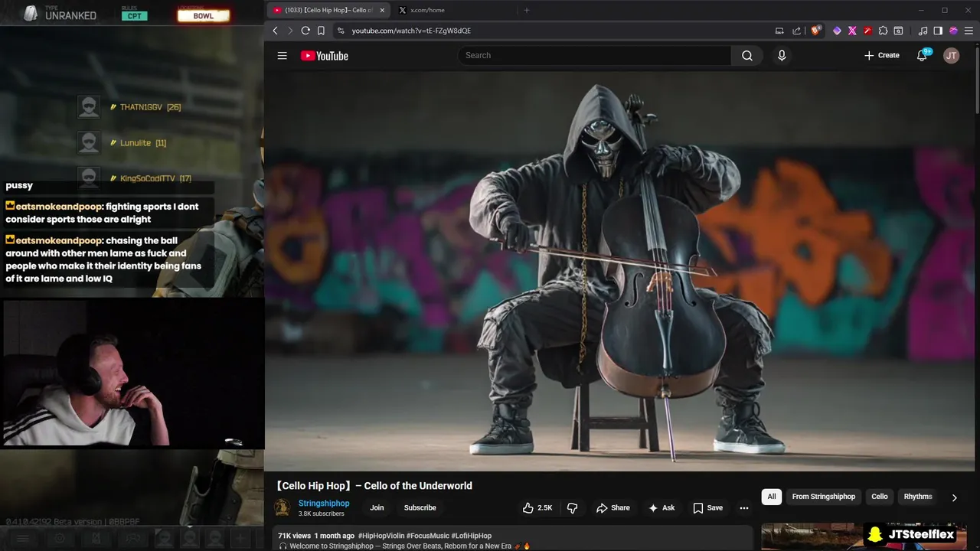Screen dimensions: 980x551
Task: Reload the page
Action: 305,31
